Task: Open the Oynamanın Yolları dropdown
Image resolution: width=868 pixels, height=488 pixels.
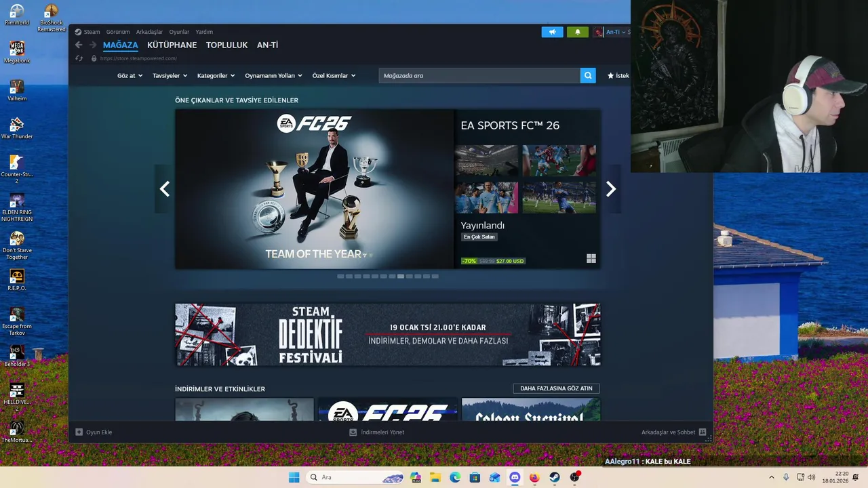Action: pyautogui.click(x=273, y=76)
